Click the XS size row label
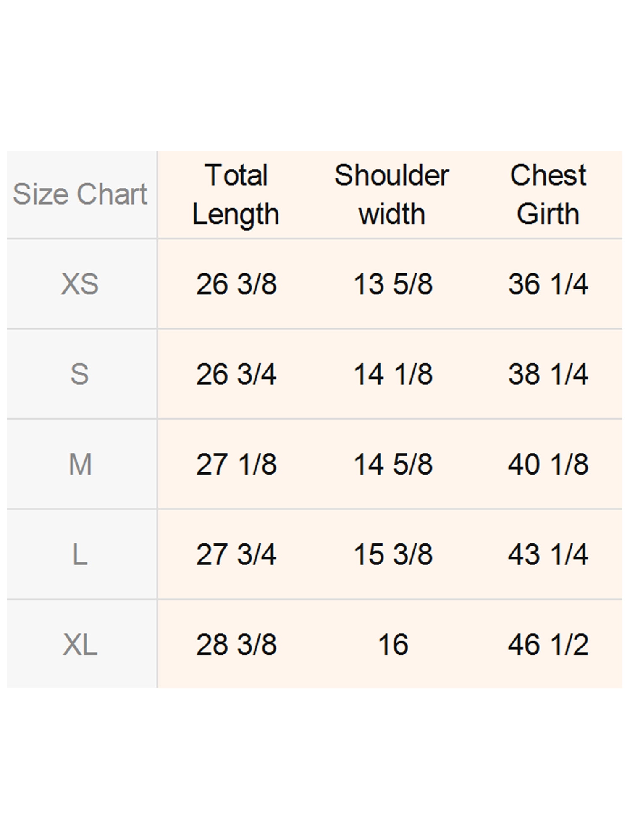 [80, 284]
